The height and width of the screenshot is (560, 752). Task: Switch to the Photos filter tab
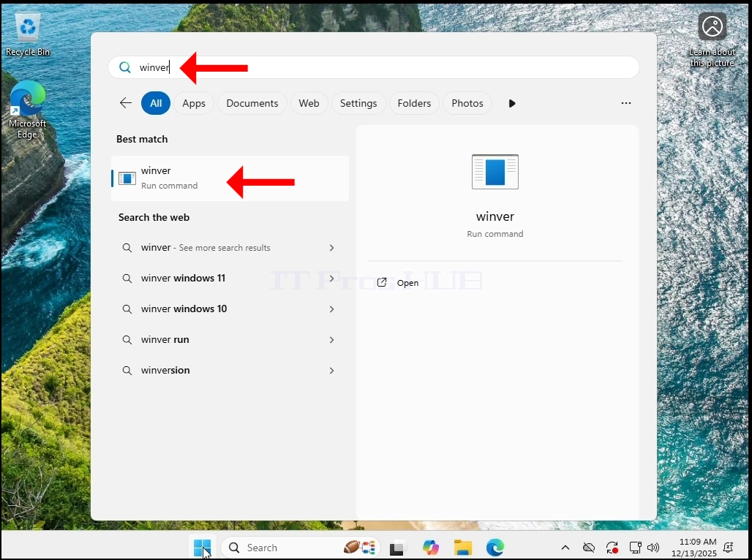(x=467, y=103)
